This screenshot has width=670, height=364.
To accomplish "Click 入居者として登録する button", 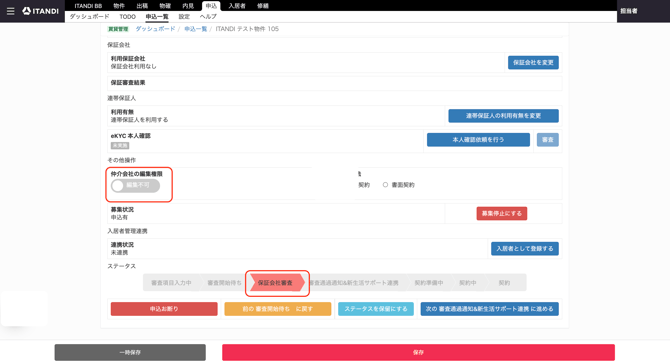I will click(x=525, y=249).
